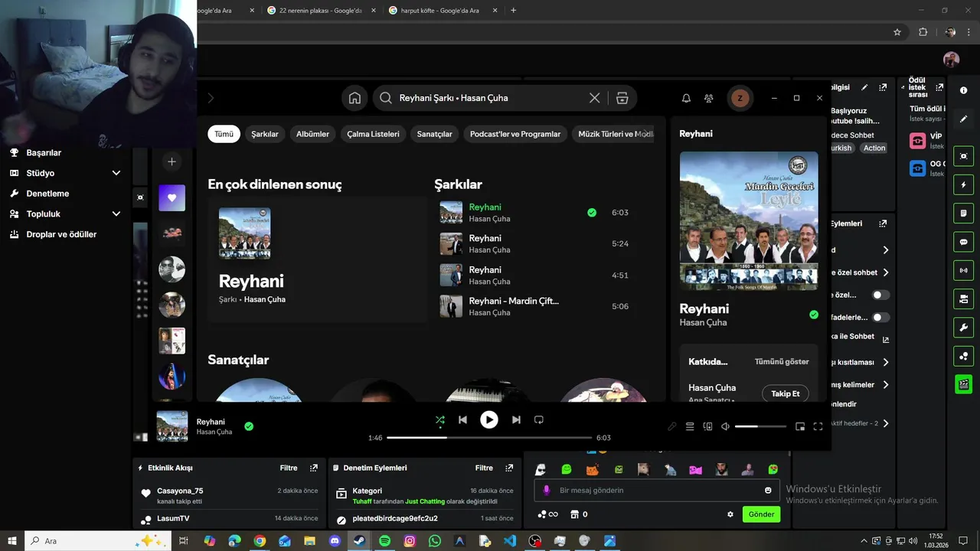Seek on the Spotify track progress bar
This screenshot has height=551, width=980.
pyautogui.click(x=489, y=438)
